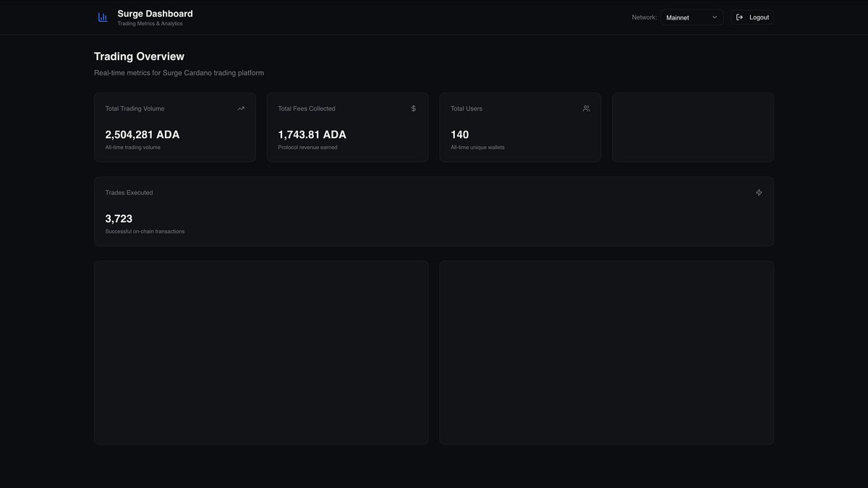Click the Logout button

[752, 17]
